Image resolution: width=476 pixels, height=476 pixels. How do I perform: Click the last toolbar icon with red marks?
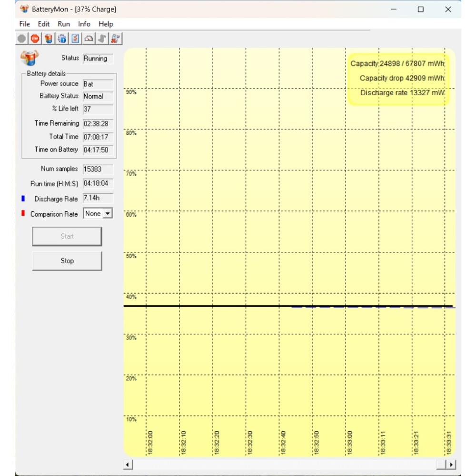pos(116,39)
